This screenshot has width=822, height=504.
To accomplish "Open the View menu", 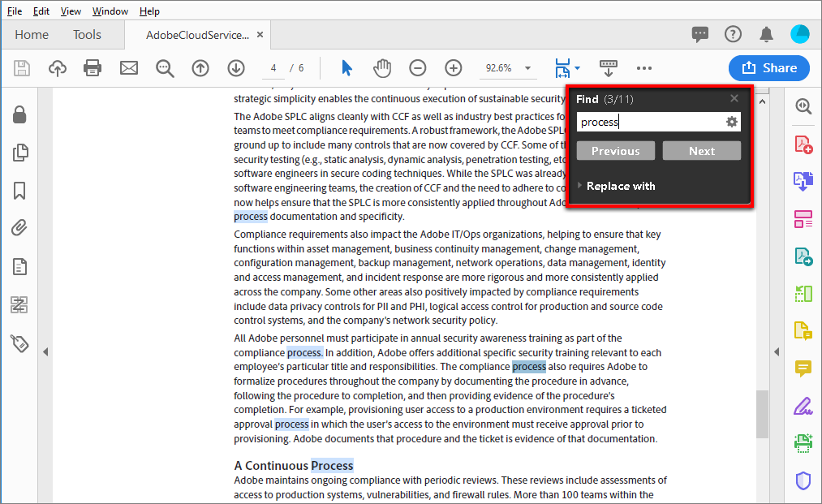I will (x=71, y=11).
